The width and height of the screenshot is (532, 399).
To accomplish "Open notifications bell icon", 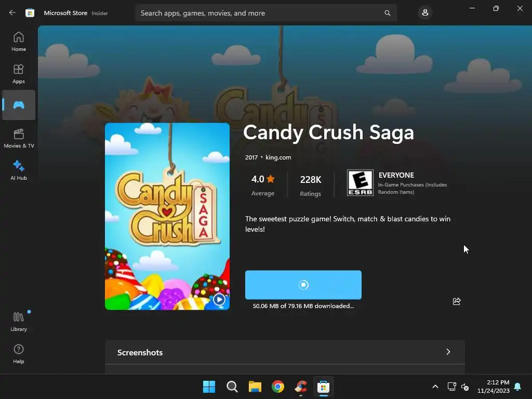I will click(x=517, y=387).
